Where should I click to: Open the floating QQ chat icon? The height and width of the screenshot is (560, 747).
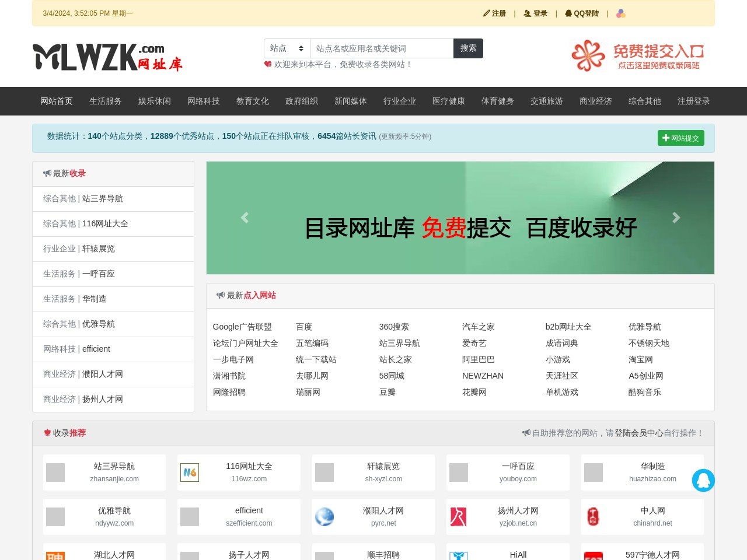[704, 480]
